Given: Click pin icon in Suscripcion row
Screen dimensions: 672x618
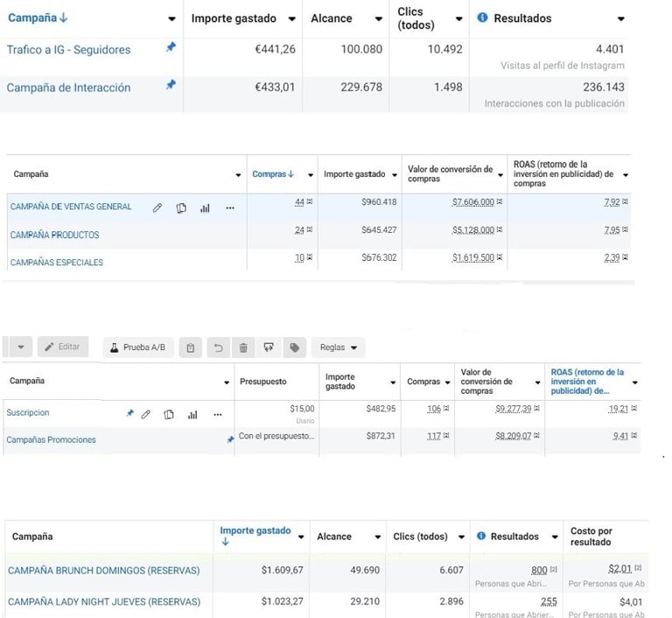Looking at the screenshot, I should tap(130, 413).
